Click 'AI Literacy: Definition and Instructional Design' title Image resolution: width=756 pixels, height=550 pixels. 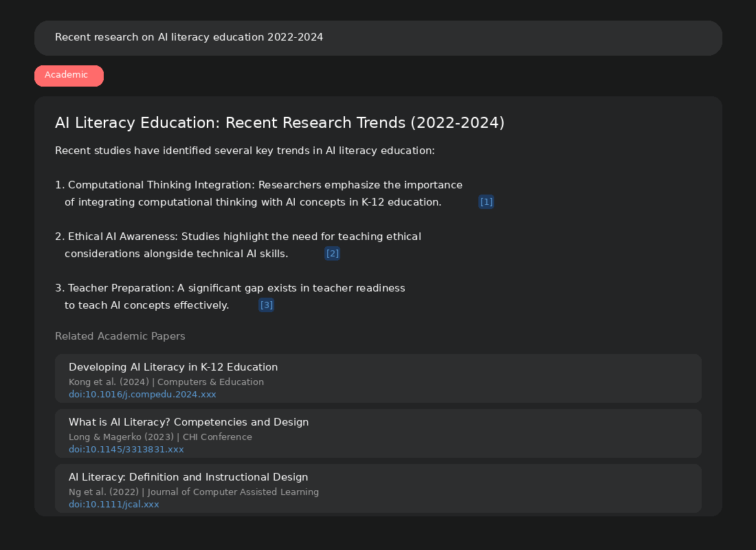[x=188, y=477]
